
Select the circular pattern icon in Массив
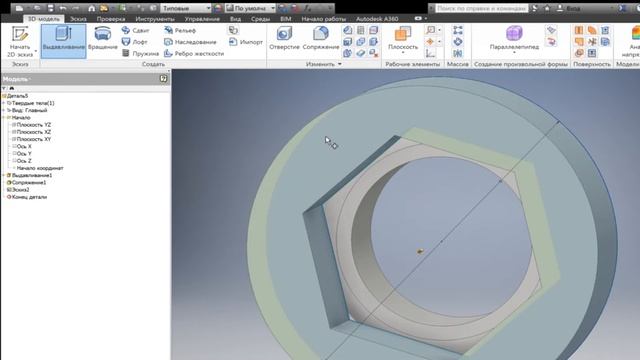pos(458,42)
